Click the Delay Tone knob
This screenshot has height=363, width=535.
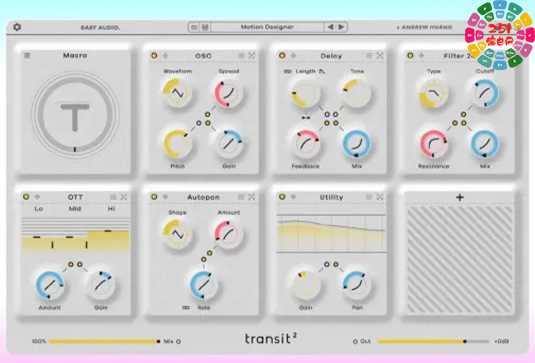[x=356, y=92]
